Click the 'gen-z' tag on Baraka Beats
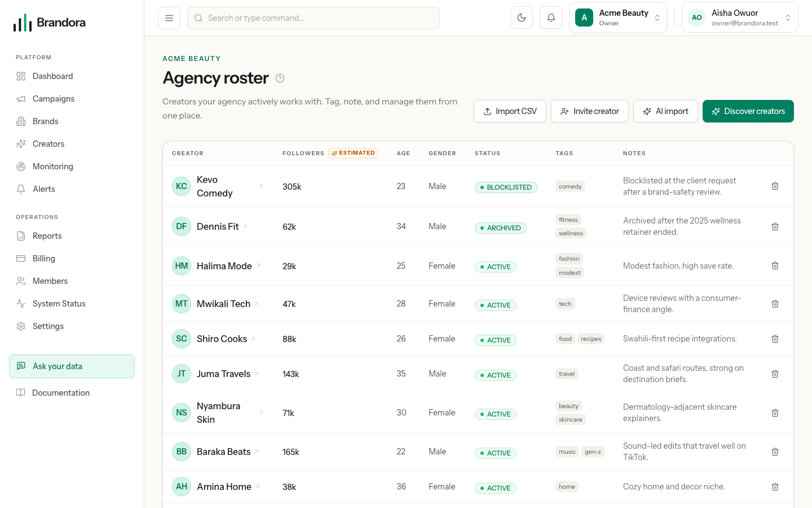The width and height of the screenshot is (812, 508). [593, 452]
